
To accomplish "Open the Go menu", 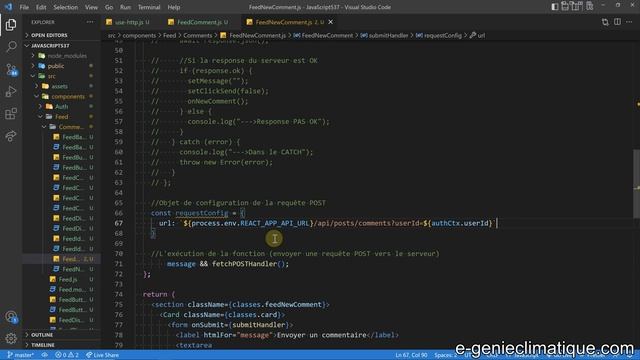I will pos(109,7).
